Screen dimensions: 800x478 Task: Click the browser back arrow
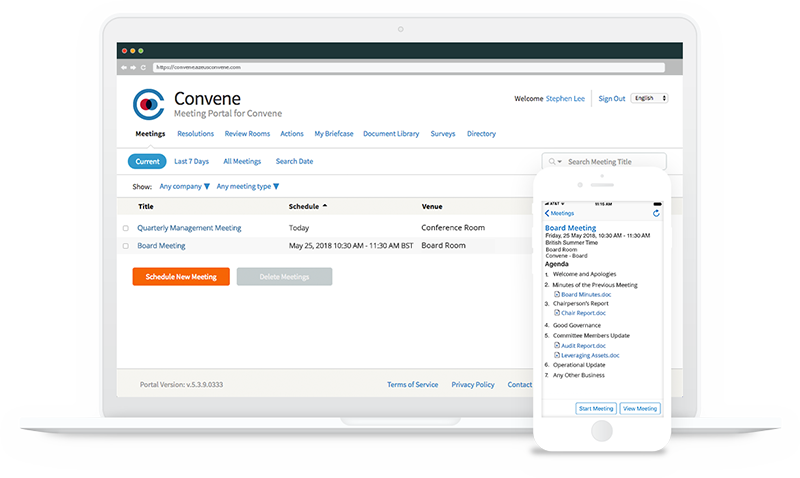[122, 67]
